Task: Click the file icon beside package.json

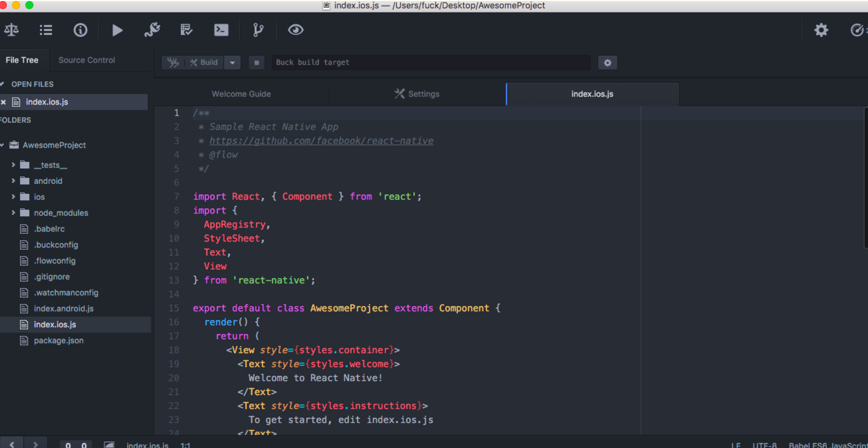Action: pos(24,340)
